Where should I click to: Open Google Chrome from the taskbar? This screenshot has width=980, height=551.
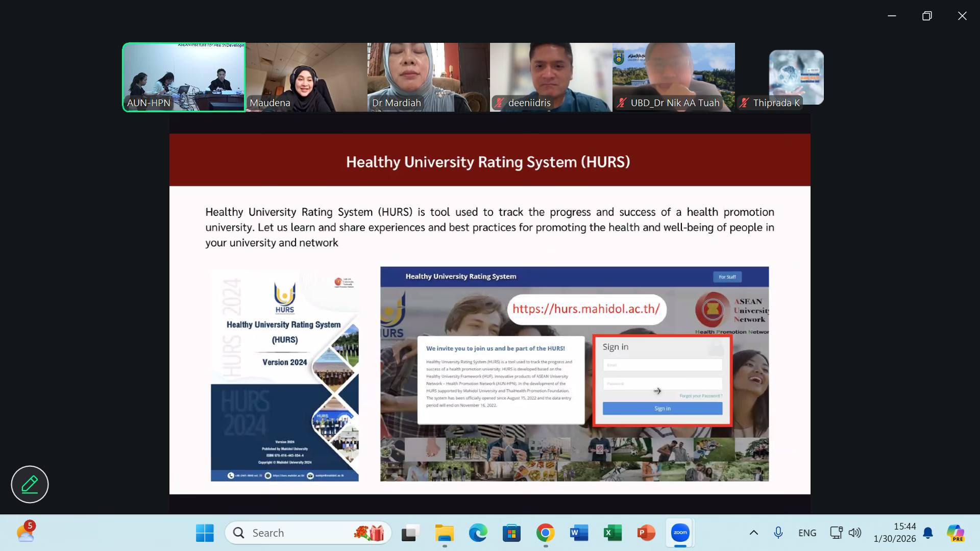coord(545,532)
